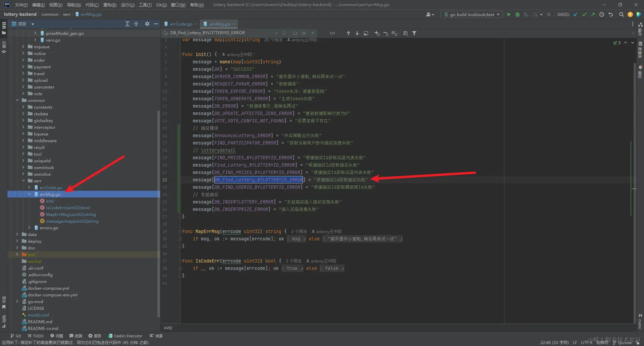Open the 问题 problems tool window

(57, 336)
